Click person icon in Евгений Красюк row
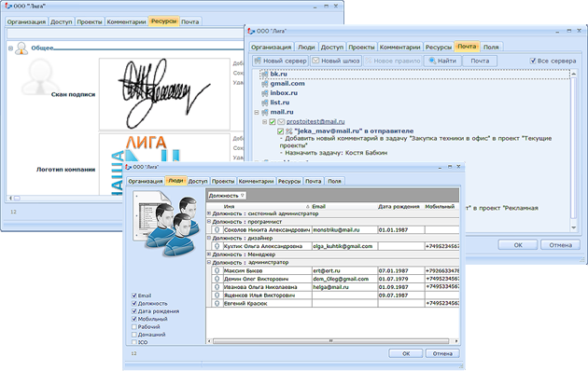This screenshot has height=371, width=588. point(217,304)
